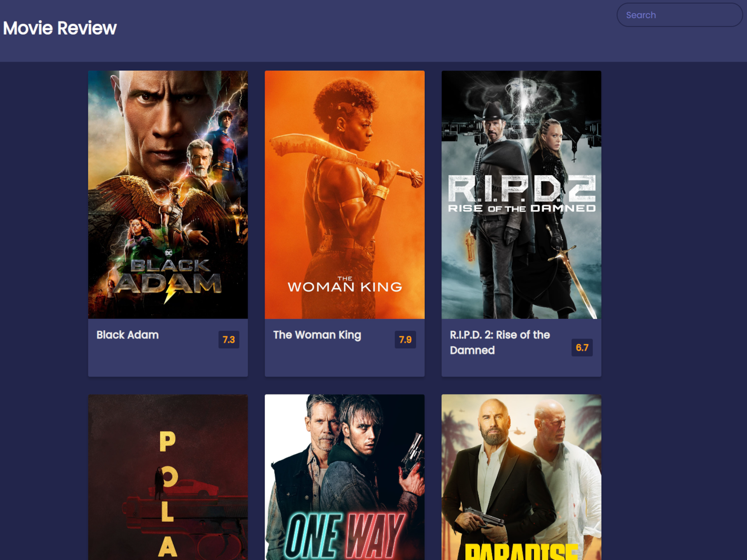Open the Paradise movie poster
This screenshot has height=560, width=747.
[521, 467]
